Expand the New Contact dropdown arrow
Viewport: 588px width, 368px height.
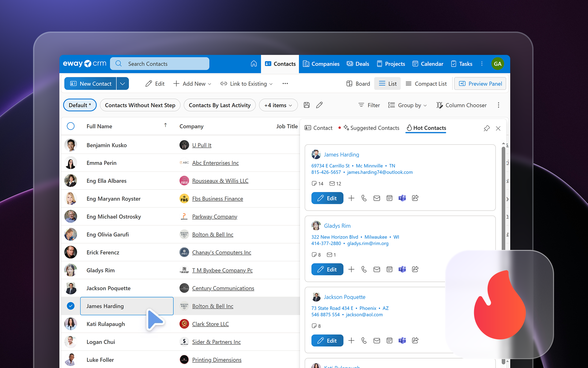(123, 84)
